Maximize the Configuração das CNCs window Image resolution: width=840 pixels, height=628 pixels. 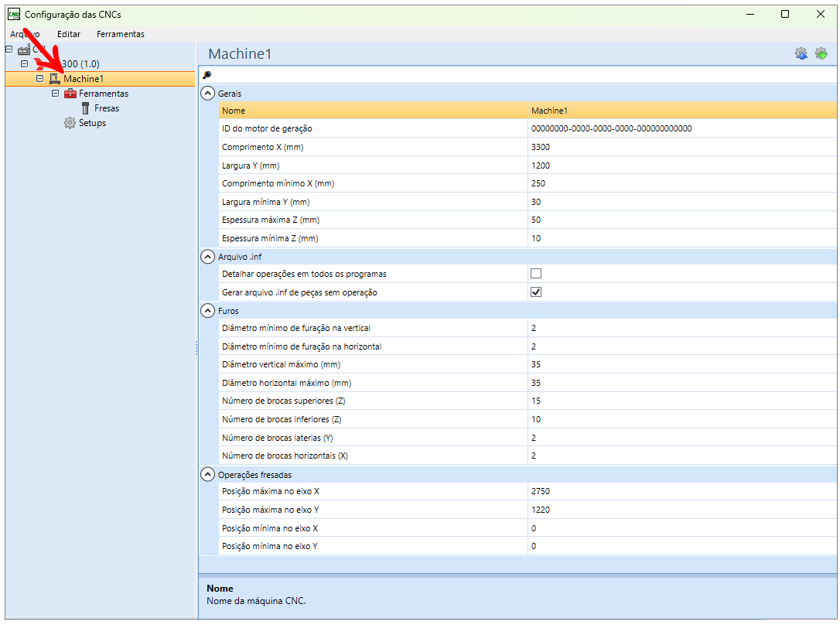[x=785, y=15]
